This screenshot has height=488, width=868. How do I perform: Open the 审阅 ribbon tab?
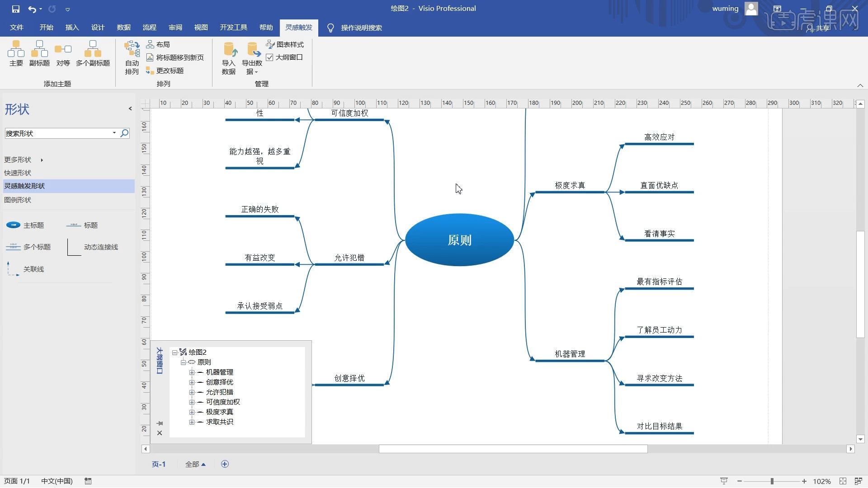[x=175, y=28]
